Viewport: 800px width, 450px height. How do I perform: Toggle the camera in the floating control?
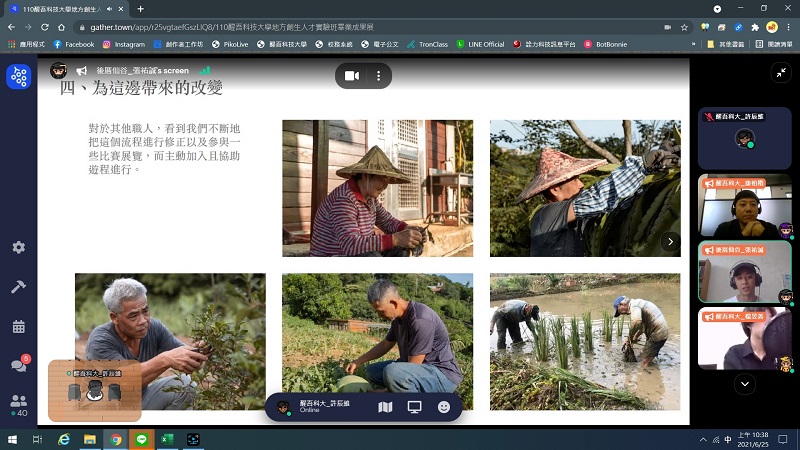click(352, 76)
